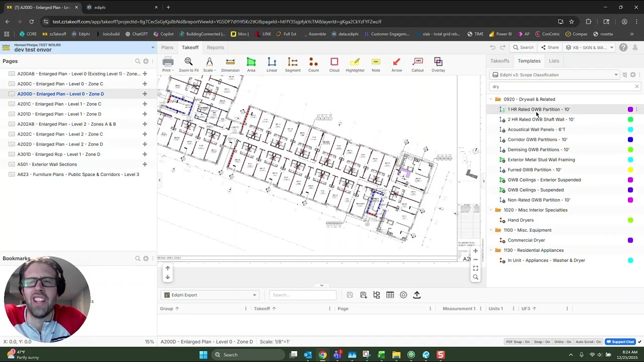644x362 pixels.
Task: Collapse the 1020 - Misc Interior Specialties folder
Action: coord(491,210)
